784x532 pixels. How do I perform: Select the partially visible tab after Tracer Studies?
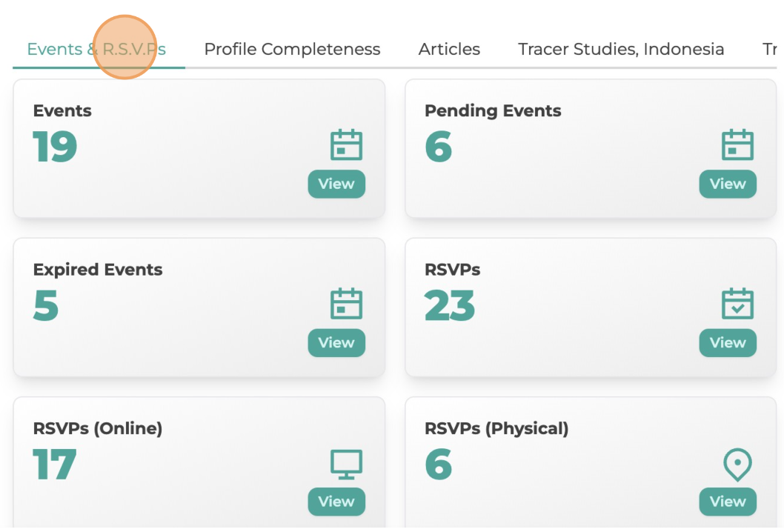click(770, 49)
